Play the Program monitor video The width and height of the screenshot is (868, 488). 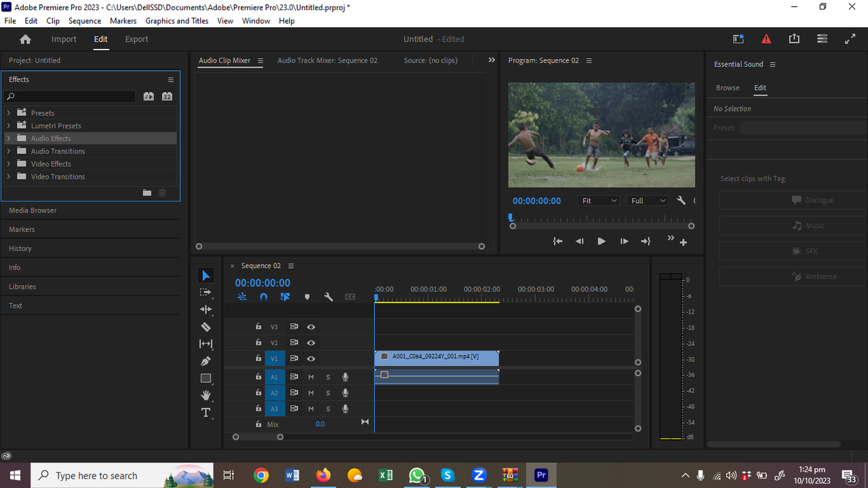click(601, 241)
